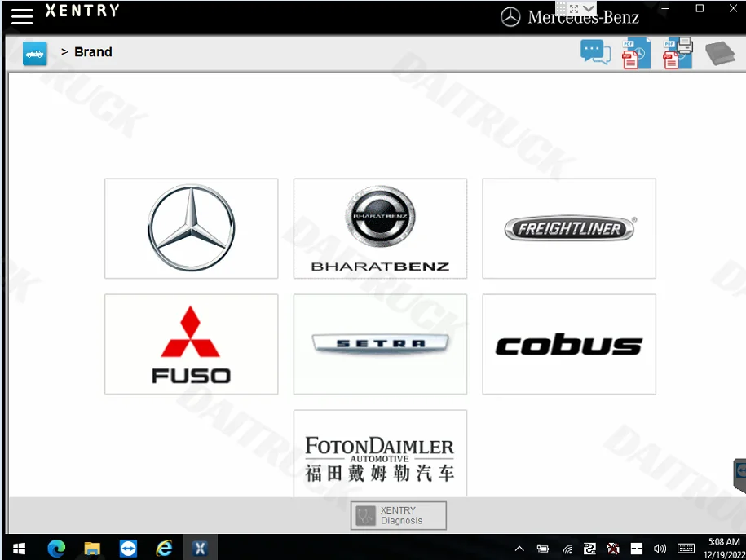
Task: Click the XENTRY Diagnosis button
Action: pos(399,515)
